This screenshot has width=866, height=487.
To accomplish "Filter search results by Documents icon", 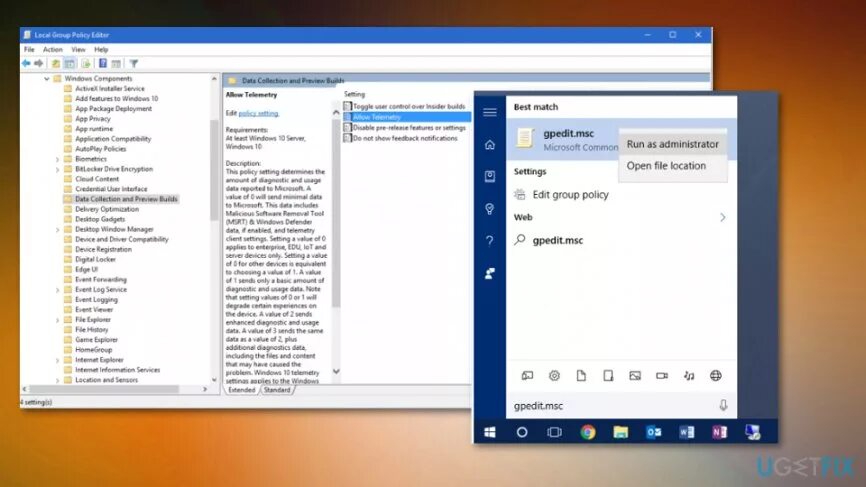I will (x=581, y=375).
